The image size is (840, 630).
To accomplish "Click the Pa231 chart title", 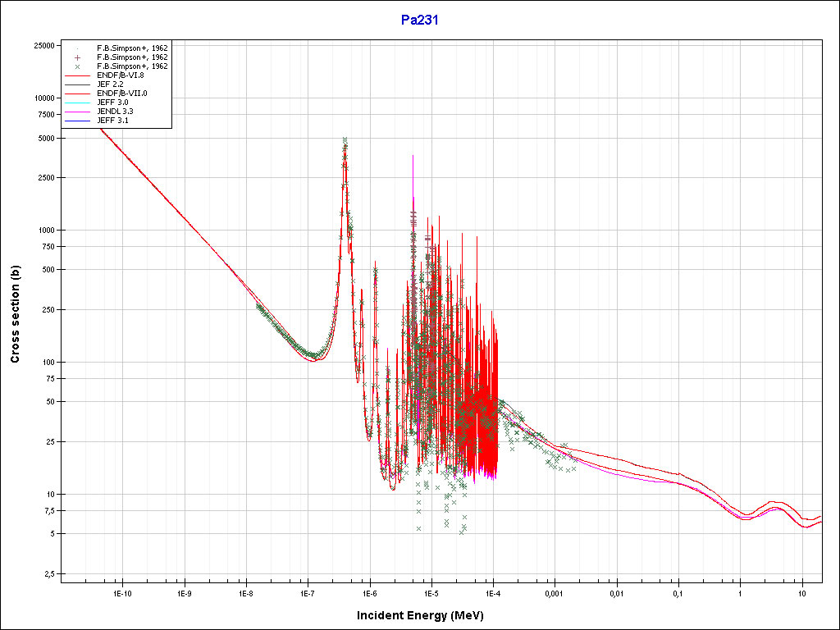I will tap(419, 21).
